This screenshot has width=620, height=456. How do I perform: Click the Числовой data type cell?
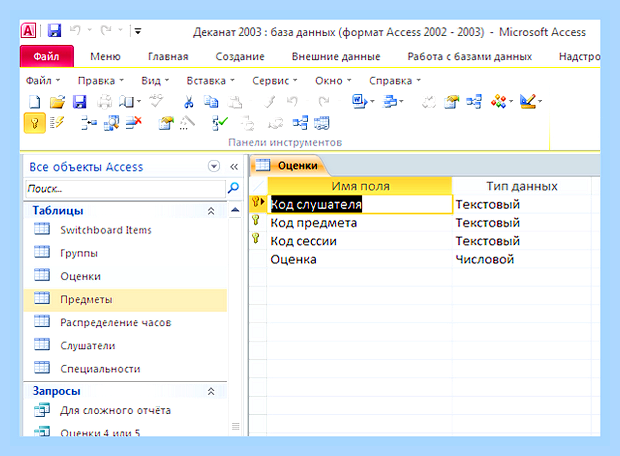(521, 259)
